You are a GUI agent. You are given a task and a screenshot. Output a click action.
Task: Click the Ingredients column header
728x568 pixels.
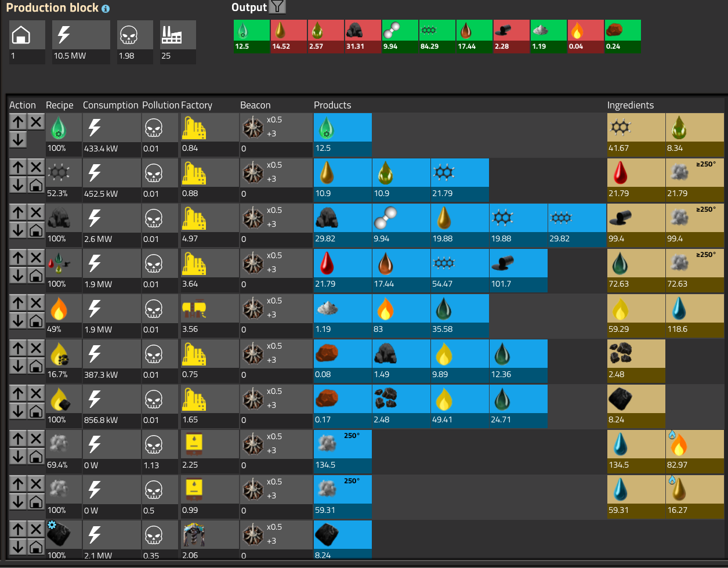pyautogui.click(x=630, y=105)
